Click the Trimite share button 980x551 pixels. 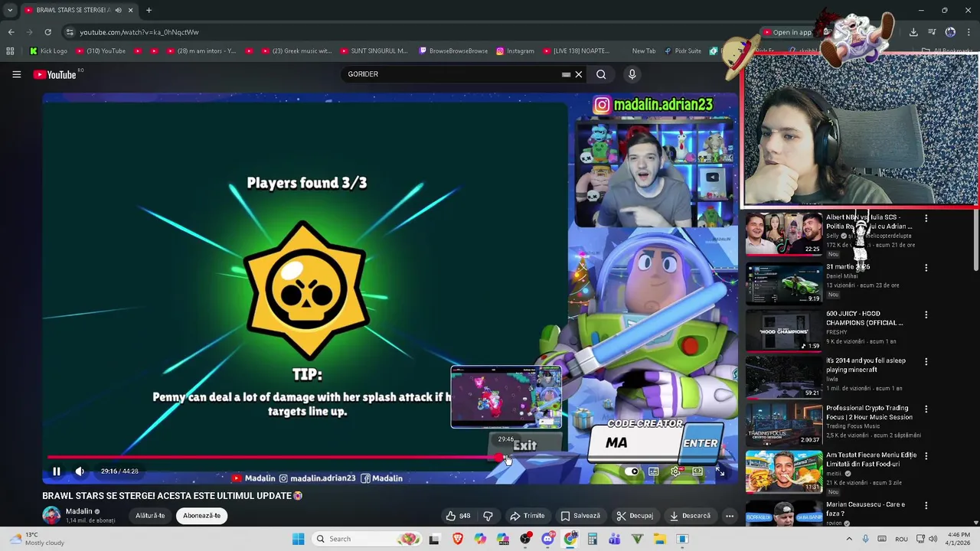(528, 516)
